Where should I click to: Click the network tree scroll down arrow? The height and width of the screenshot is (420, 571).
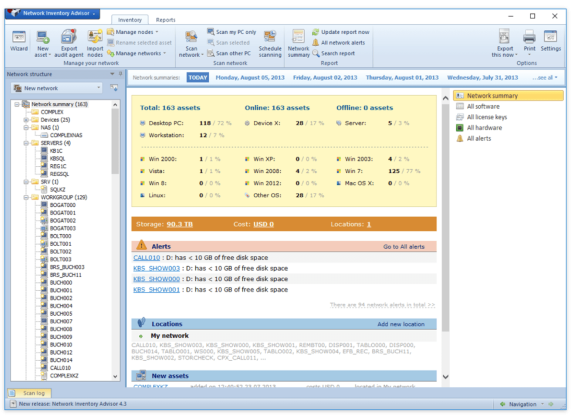[115, 376]
